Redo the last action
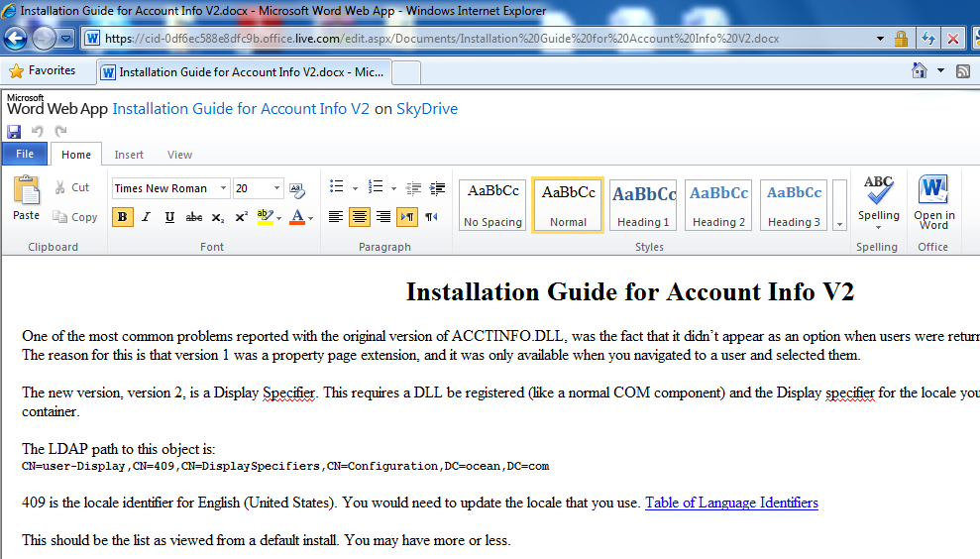Viewport: 980px width, 559px height. coord(60,131)
